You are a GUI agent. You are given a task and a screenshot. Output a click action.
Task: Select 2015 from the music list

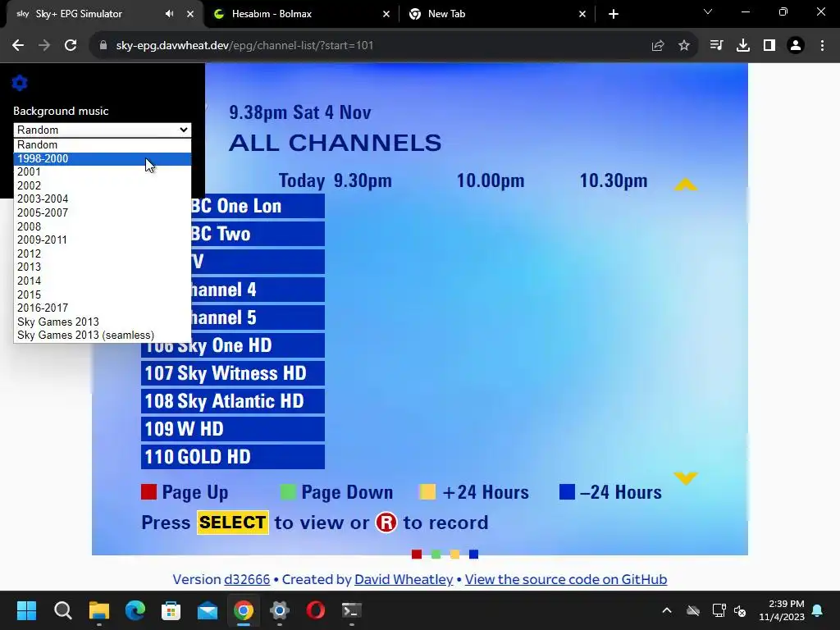click(102, 294)
